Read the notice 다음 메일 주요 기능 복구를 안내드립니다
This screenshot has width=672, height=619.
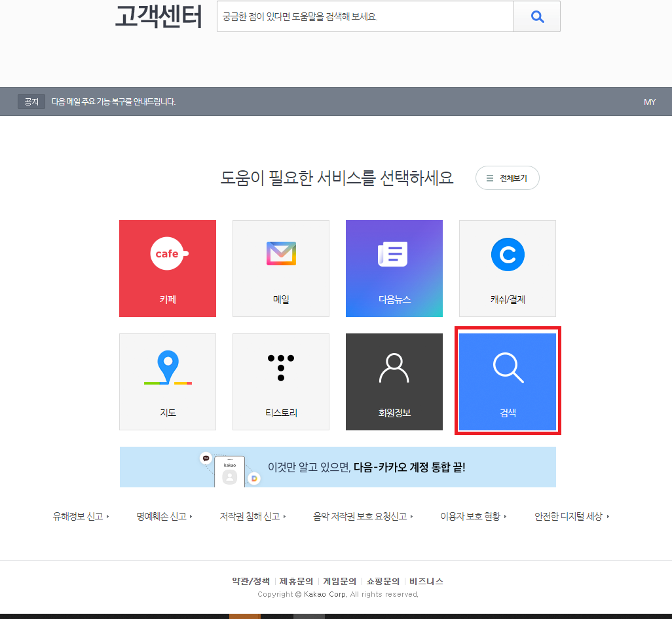coord(113,102)
